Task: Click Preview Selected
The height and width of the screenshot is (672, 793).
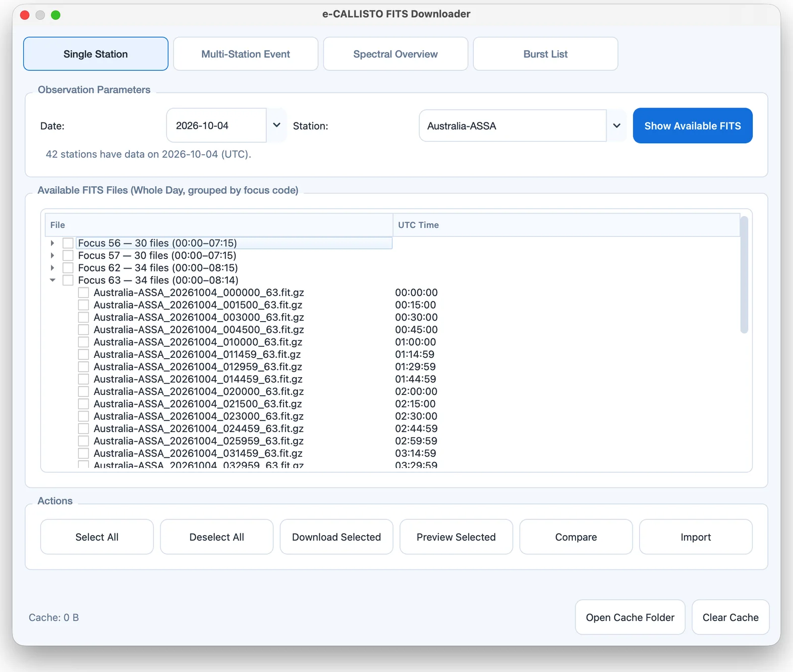Action: [456, 537]
